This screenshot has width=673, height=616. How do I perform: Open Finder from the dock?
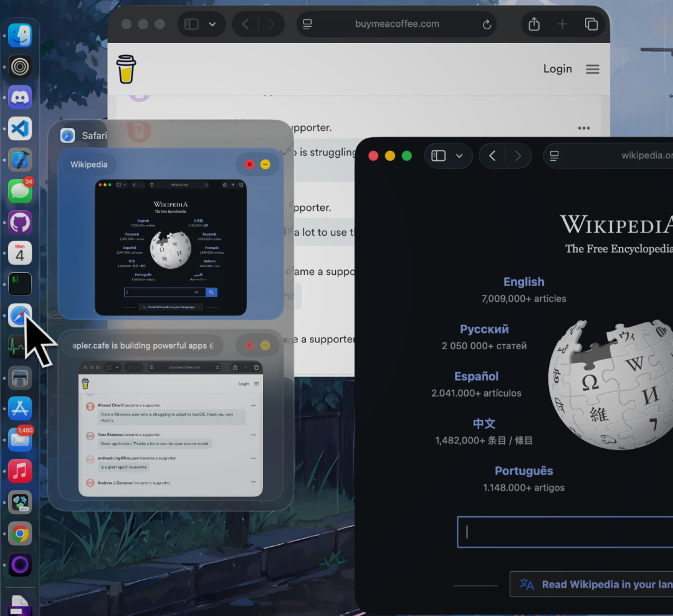(20, 35)
